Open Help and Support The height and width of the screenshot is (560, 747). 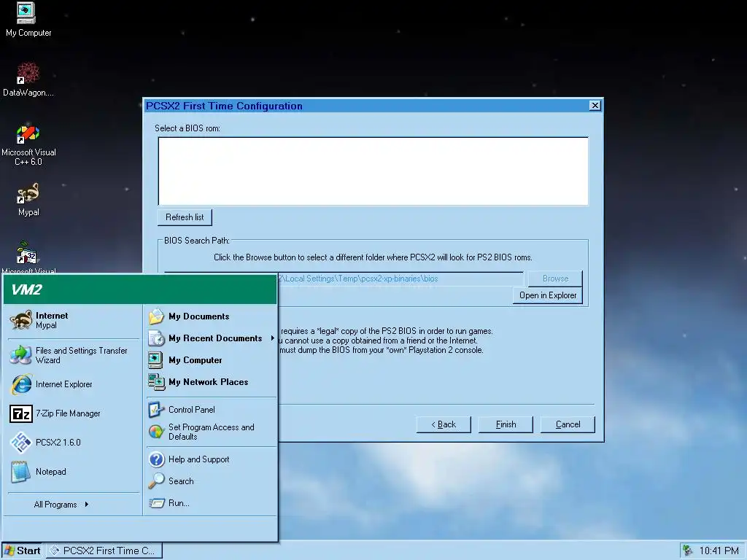211,459
